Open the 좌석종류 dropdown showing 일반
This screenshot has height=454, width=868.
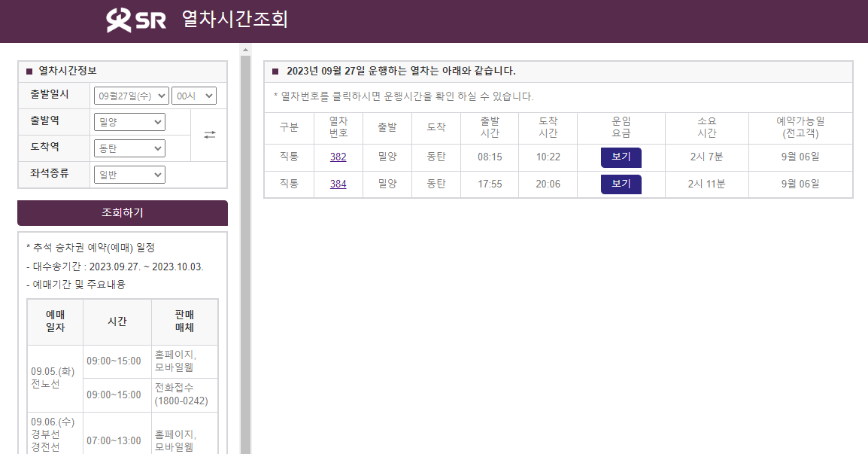click(x=129, y=174)
